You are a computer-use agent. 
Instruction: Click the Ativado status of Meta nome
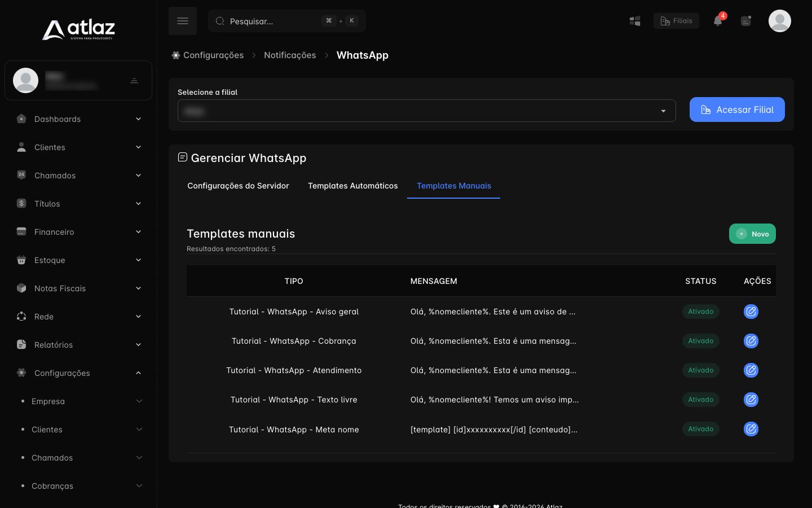pos(701,429)
